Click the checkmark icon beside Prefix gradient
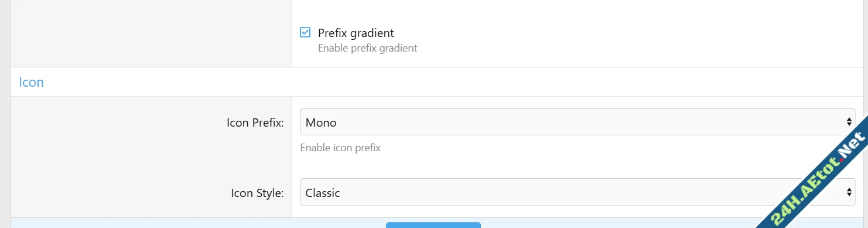 tap(305, 32)
